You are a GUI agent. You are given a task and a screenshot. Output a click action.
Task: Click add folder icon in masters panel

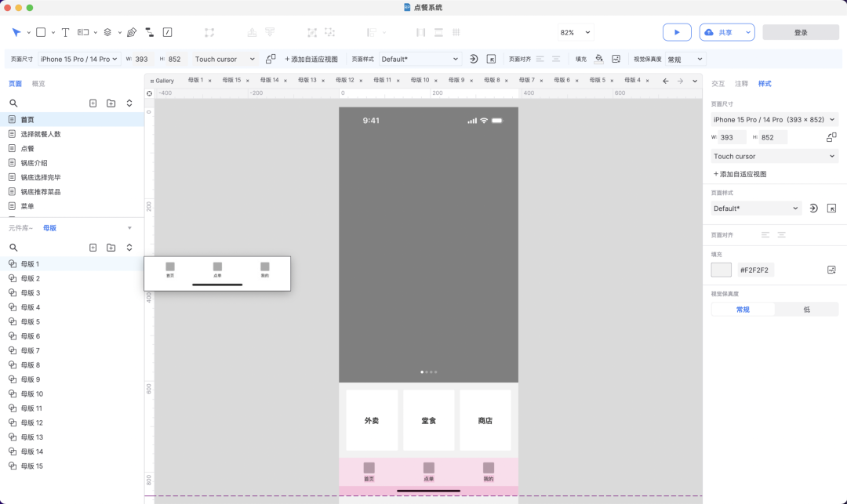click(x=111, y=247)
